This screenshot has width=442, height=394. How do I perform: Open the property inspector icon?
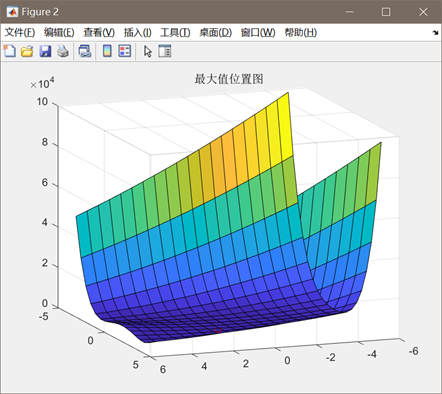[x=165, y=51]
